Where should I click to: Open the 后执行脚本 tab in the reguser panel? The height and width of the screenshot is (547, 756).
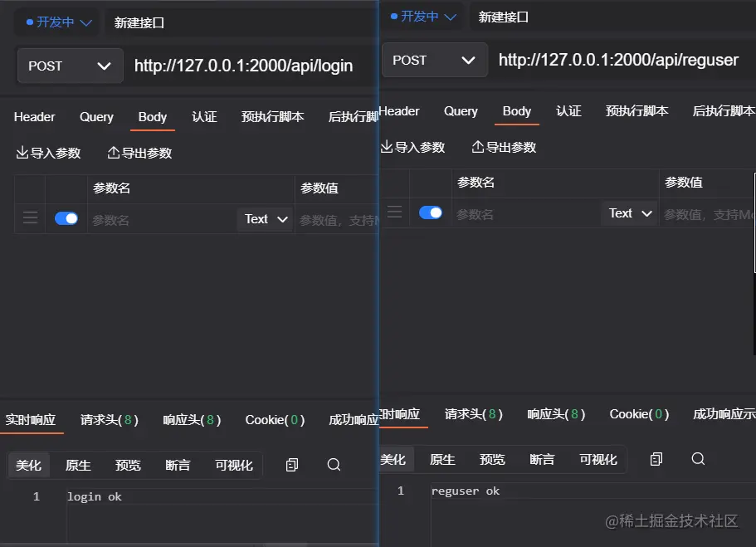[724, 111]
